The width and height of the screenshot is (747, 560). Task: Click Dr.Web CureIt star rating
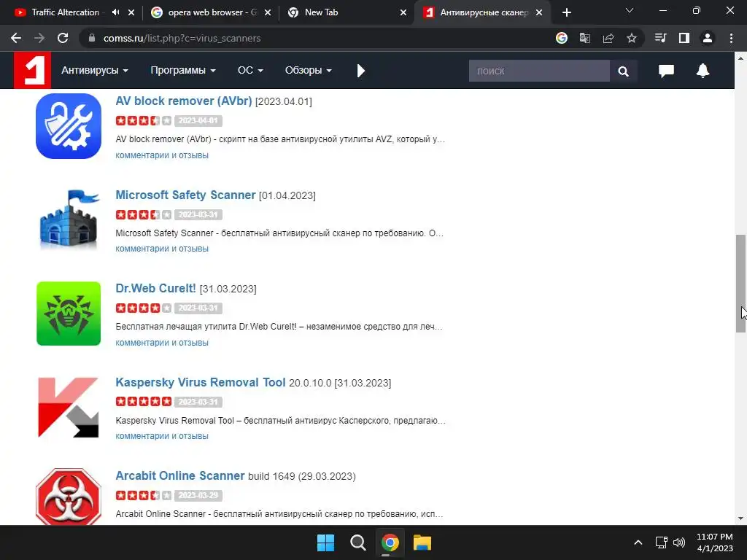(144, 308)
